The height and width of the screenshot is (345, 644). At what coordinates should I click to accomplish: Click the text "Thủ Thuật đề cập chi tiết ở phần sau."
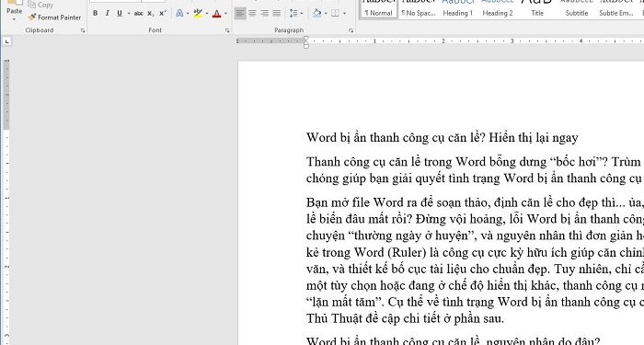pos(405,318)
